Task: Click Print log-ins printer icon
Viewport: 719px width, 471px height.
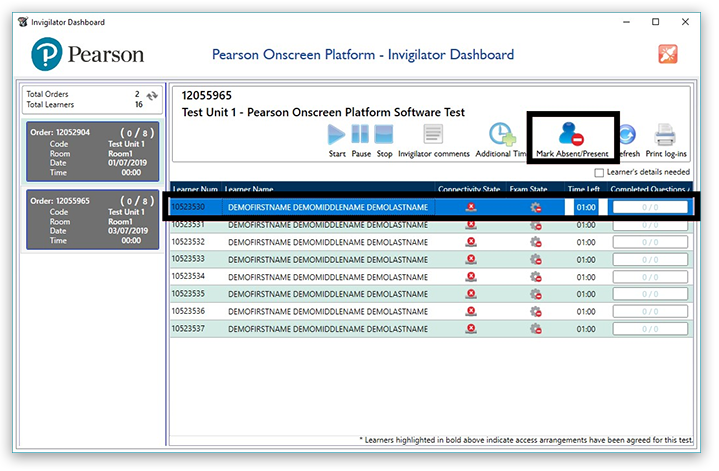Action: click(665, 135)
